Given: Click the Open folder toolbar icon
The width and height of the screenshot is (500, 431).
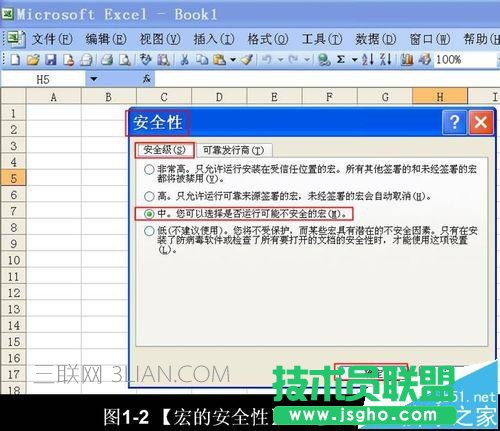Looking at the screenshot, I should point(33,60).
